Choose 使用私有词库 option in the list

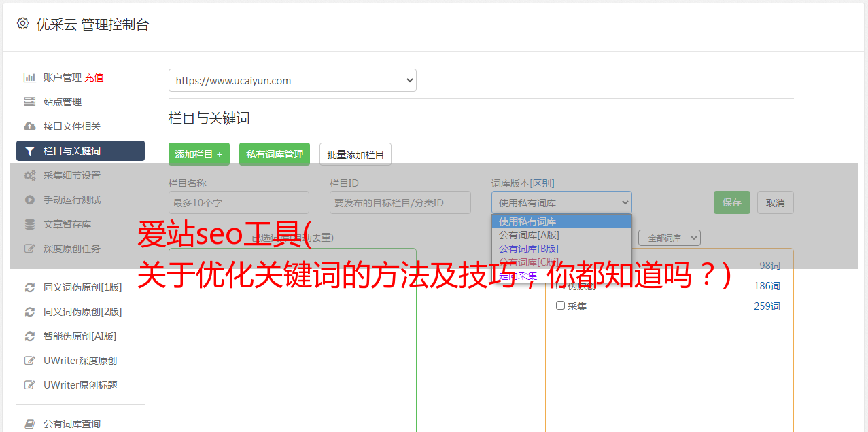[x=561, y=221]
